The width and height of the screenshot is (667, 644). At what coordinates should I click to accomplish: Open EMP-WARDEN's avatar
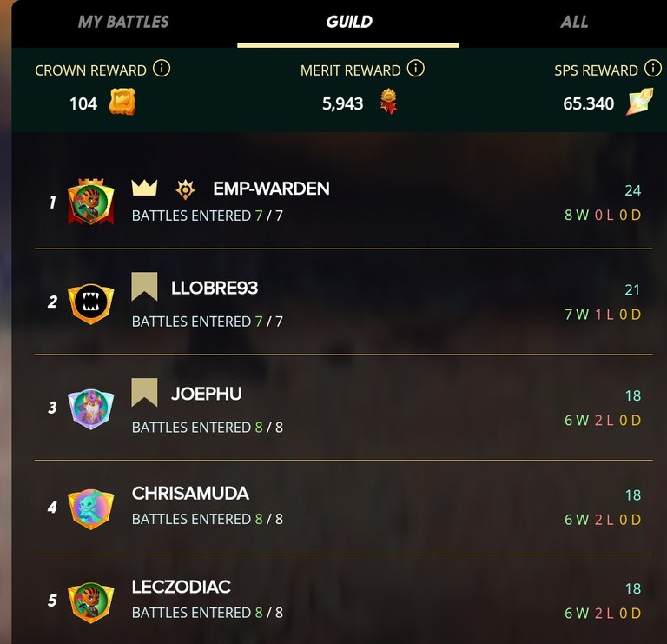click(91, 202)
